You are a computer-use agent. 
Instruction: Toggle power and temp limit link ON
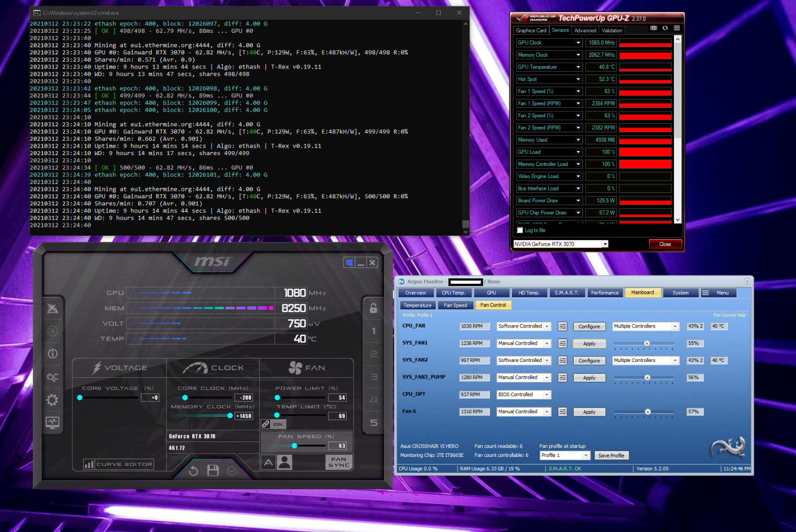[273, 424]
